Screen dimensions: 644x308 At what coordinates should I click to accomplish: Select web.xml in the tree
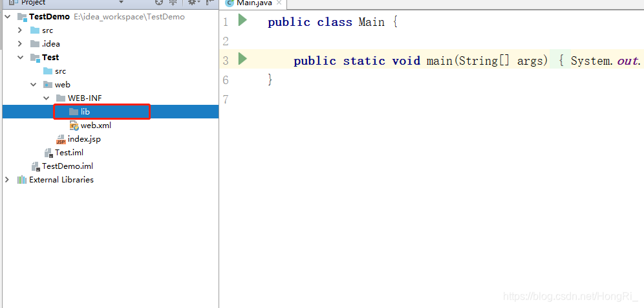96,126
